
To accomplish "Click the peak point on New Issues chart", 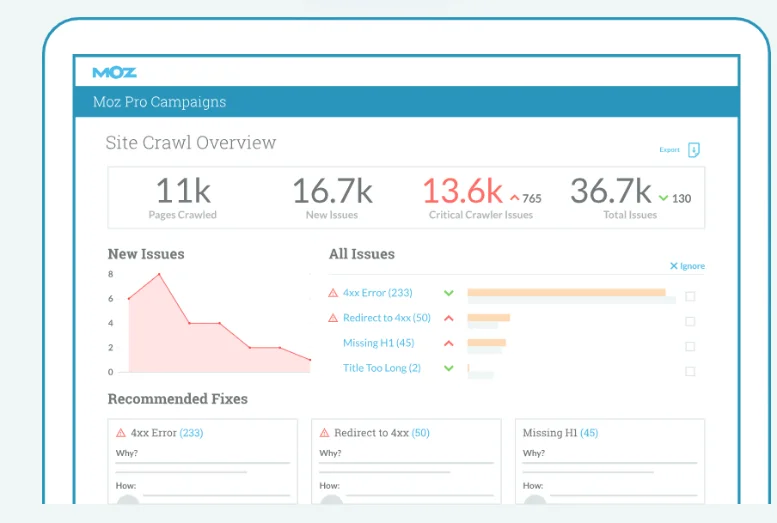I will tap(159, 274).
